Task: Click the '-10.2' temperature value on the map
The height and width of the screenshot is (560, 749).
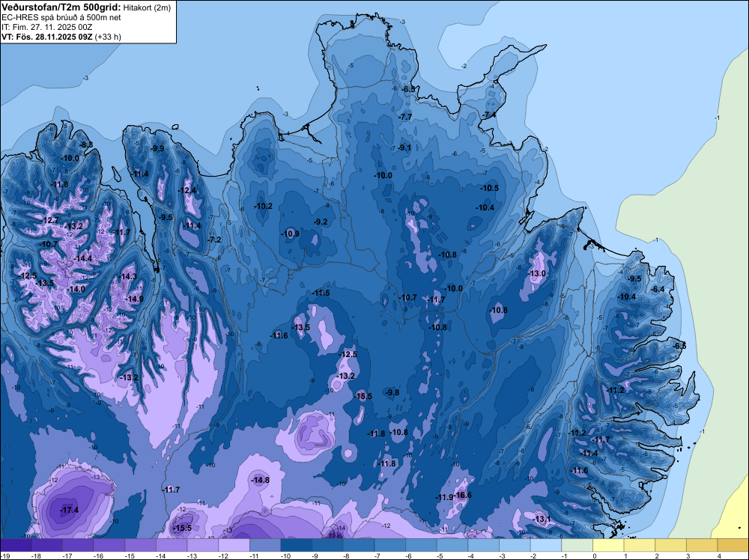Action: coord(264,206)
